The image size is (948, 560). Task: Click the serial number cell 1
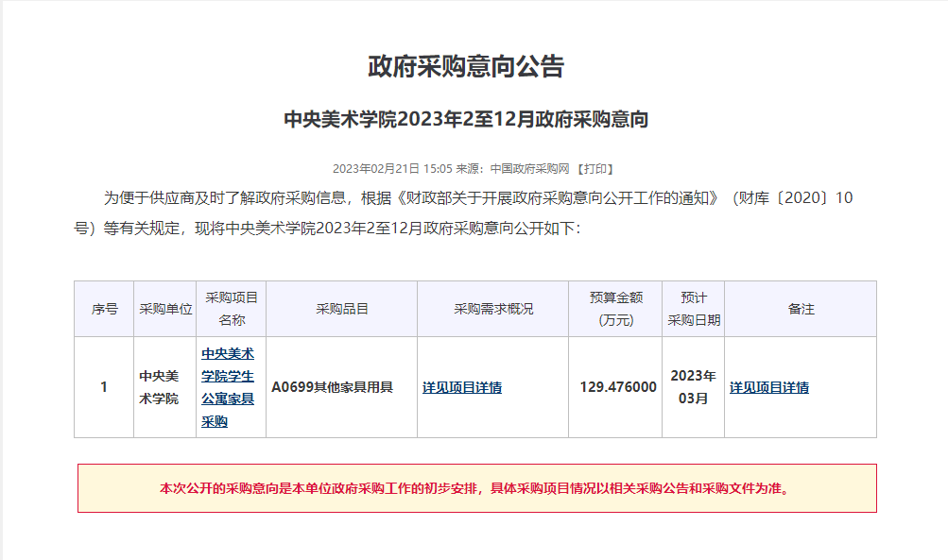pos(104,387)
